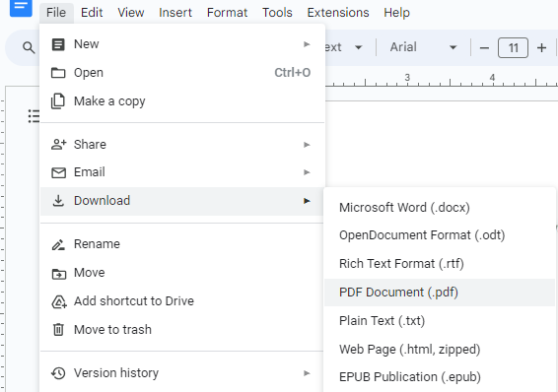Viewport: 558px width, 392px height.
Task: Select Download menu entry
Action: click(182, 201)
